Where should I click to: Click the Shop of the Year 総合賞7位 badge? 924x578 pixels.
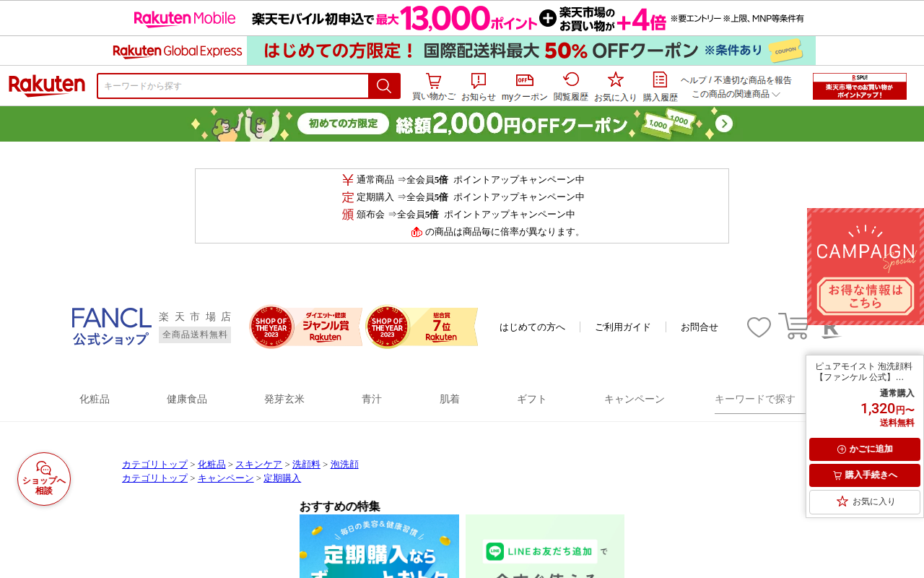[422, 327]
